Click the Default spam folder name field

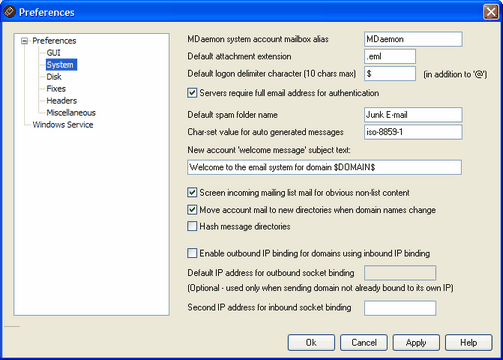413,115
